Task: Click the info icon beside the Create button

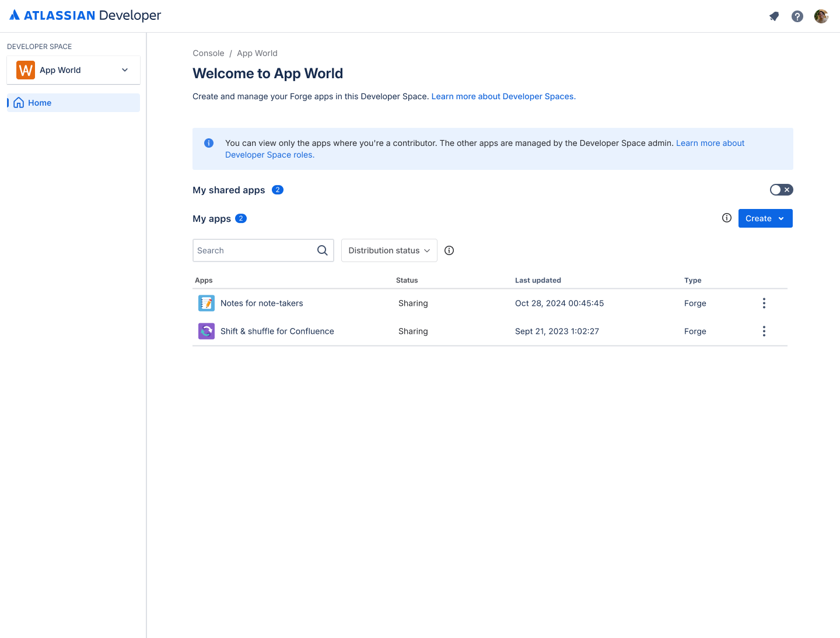Action: coord(727,218)
